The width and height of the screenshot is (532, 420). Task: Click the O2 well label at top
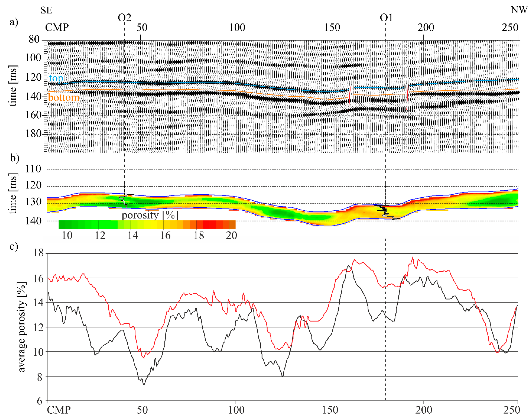click(124, 18)
